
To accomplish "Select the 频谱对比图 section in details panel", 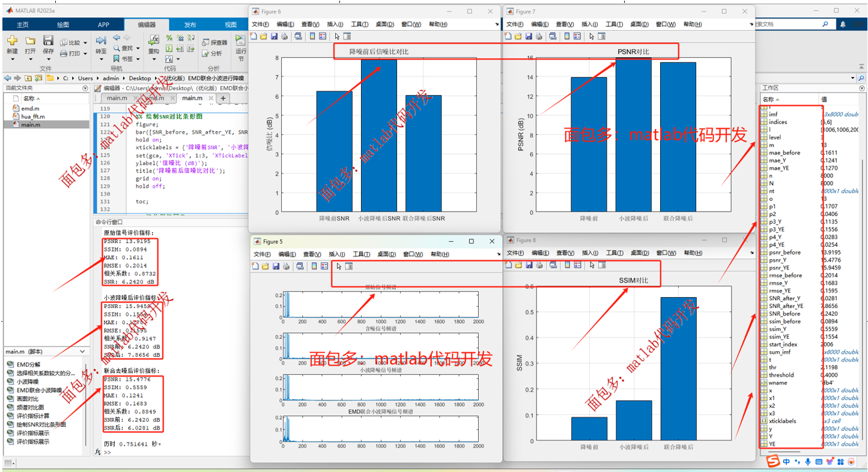I will tap(30, 407).
